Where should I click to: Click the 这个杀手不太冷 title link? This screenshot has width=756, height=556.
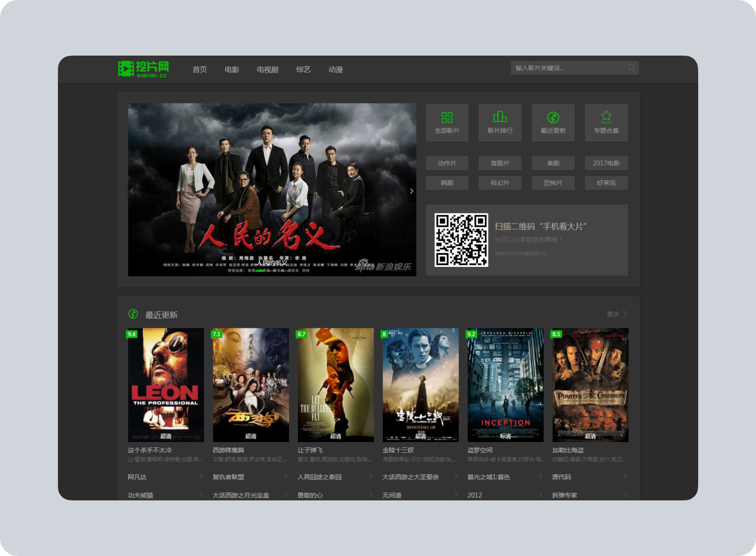[x=150, y=450]
